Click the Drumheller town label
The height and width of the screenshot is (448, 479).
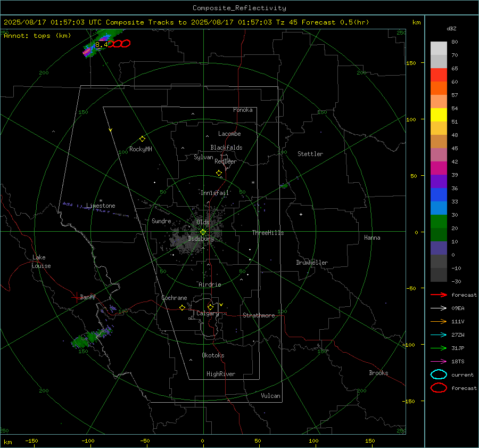point(312,263)
